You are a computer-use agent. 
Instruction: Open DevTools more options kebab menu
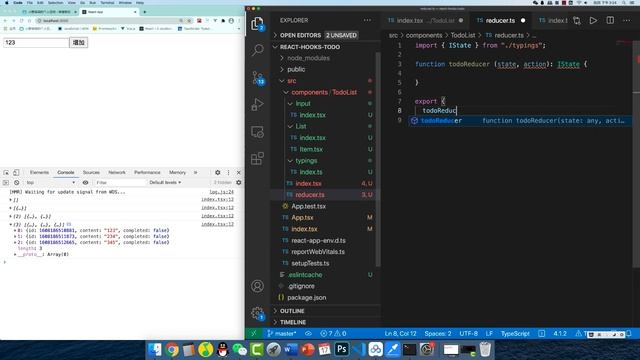pos(229,173)
